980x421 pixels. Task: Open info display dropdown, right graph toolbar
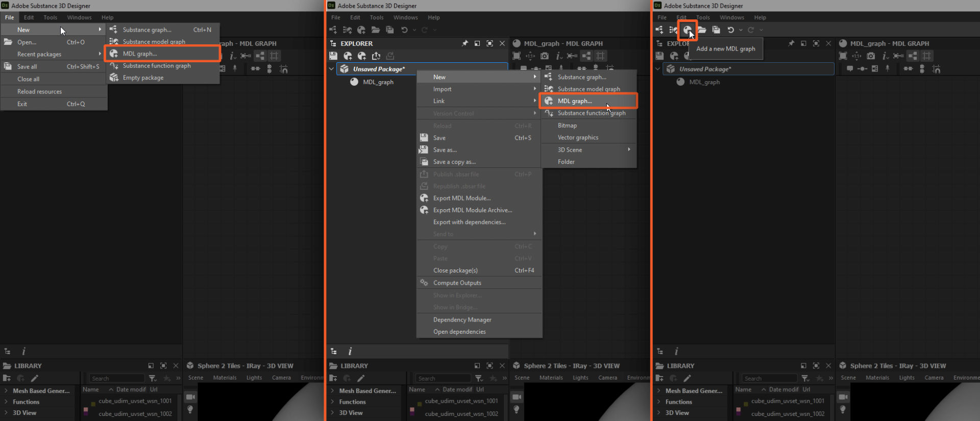(x=886, y=56)
